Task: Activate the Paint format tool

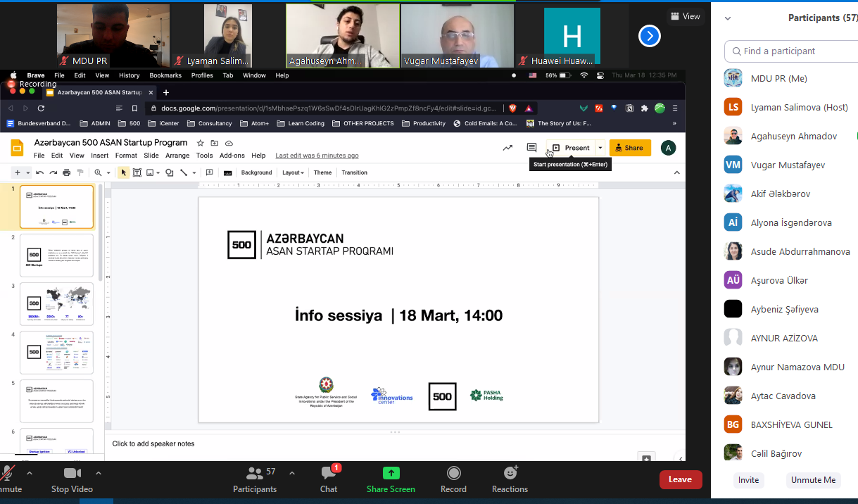Action: coord(80,172)
